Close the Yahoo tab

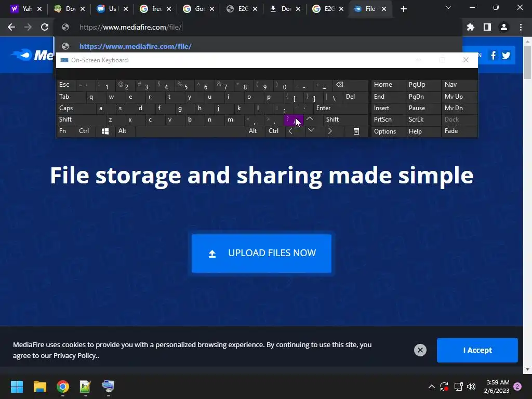tap(39, 9)
